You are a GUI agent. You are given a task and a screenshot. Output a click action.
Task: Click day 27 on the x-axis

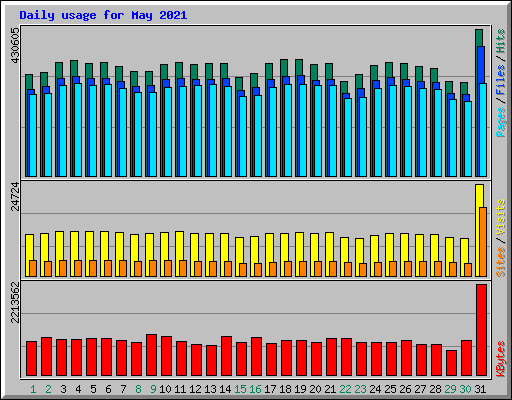420,389
